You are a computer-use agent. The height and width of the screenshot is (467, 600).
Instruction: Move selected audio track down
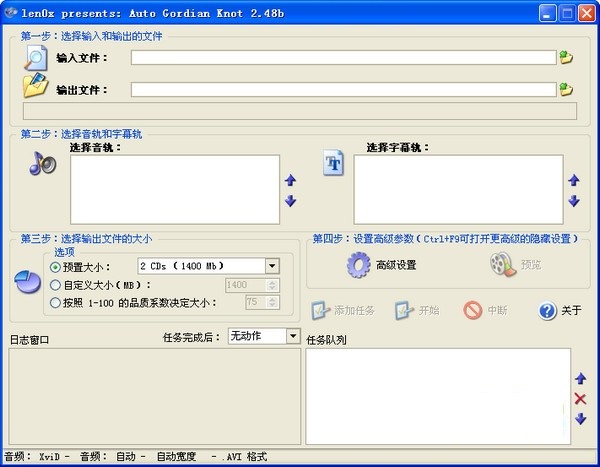(290, 201)
